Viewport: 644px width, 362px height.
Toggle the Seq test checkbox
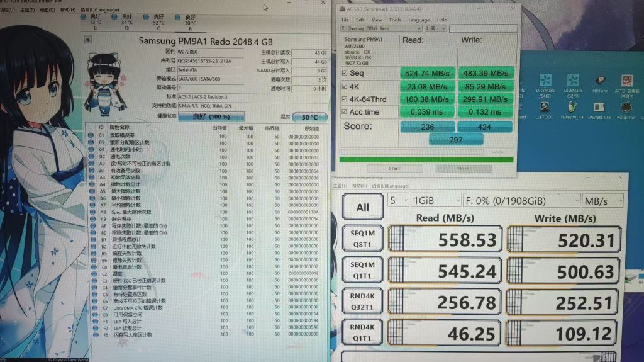click(345, 73)
